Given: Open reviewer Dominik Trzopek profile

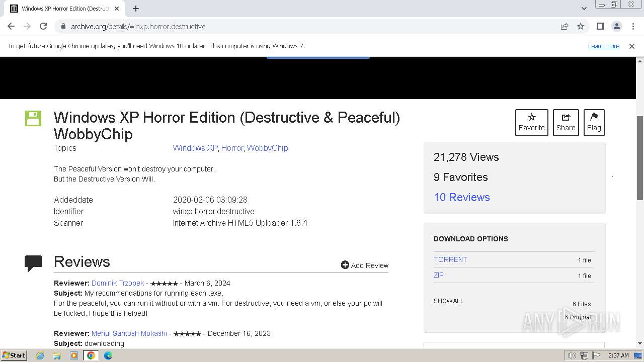Looking at the screenshot, I should pos(118,283).
